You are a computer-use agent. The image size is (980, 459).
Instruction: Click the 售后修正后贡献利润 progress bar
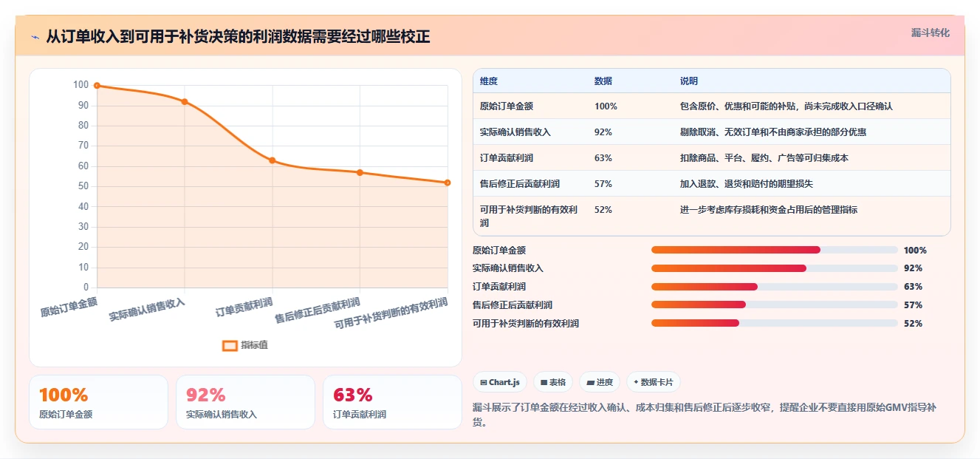point(775,305)
